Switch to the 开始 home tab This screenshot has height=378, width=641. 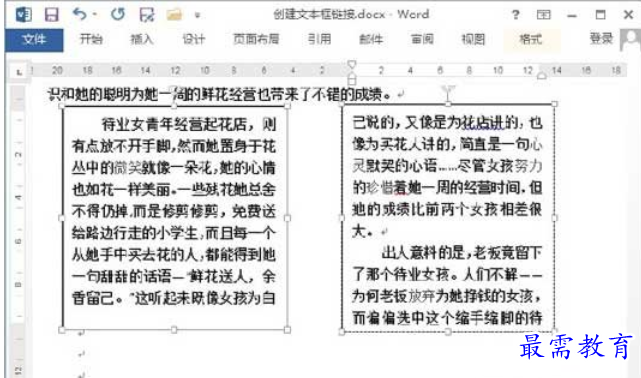pos(91,39)
